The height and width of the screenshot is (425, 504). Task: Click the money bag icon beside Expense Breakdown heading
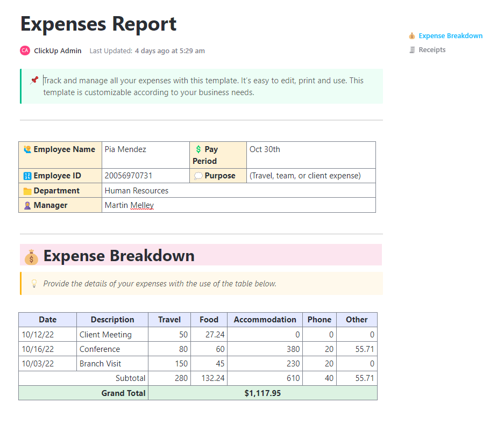tap(31, 256)
